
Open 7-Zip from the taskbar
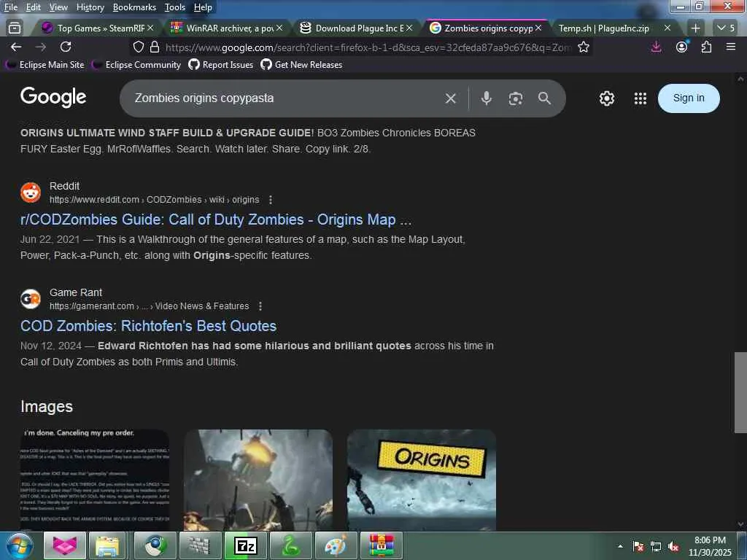click(x=246, y=545)
